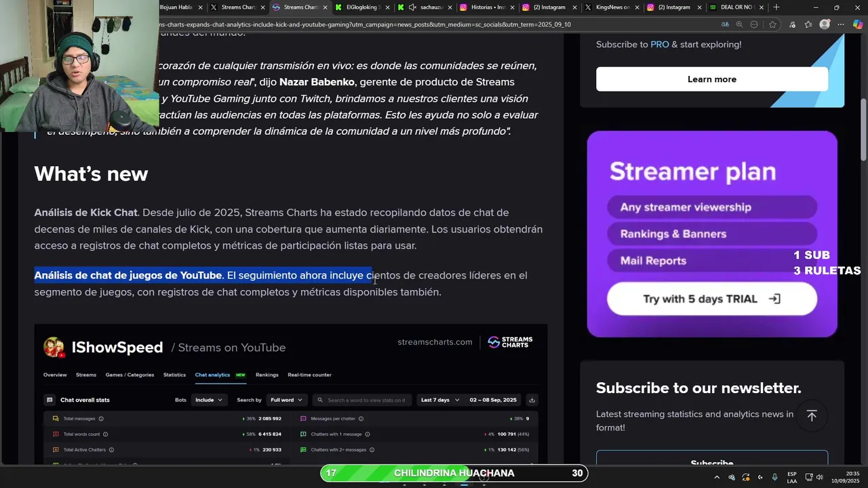Click the Statistics tab in the image
This screenshot has width=868, height=488.
(x=174, y=375)
